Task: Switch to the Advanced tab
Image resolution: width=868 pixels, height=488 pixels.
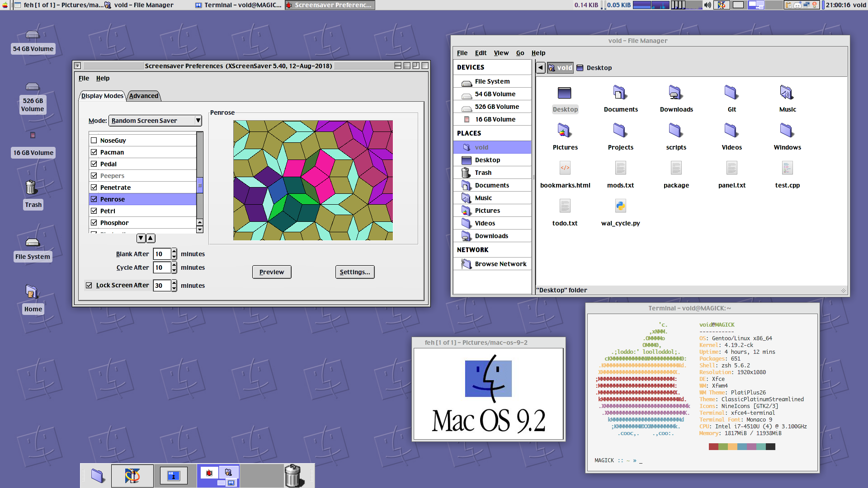Action: click(144, 96)
